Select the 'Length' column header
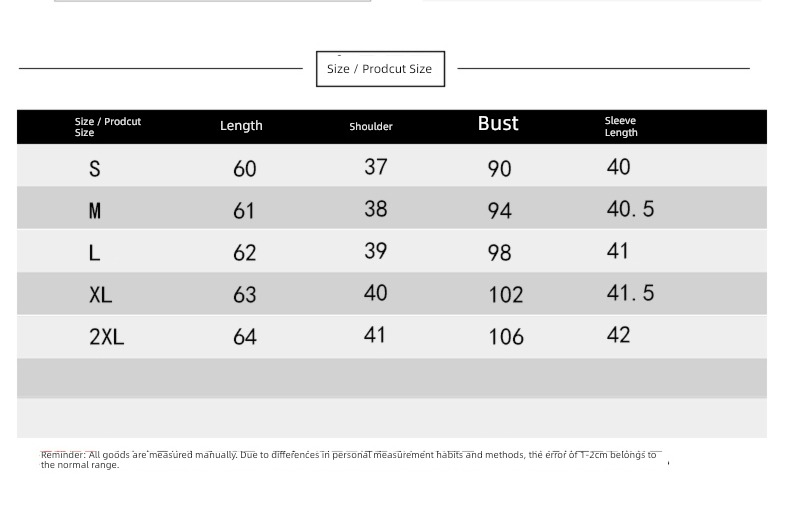 click(x=241, y=125)
